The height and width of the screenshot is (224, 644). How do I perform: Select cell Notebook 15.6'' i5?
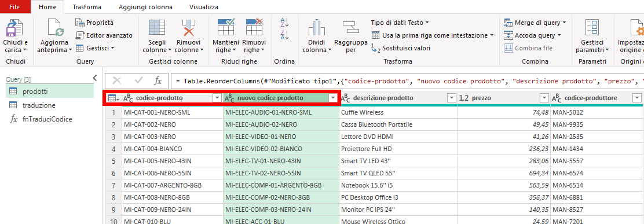pos(398,185)
